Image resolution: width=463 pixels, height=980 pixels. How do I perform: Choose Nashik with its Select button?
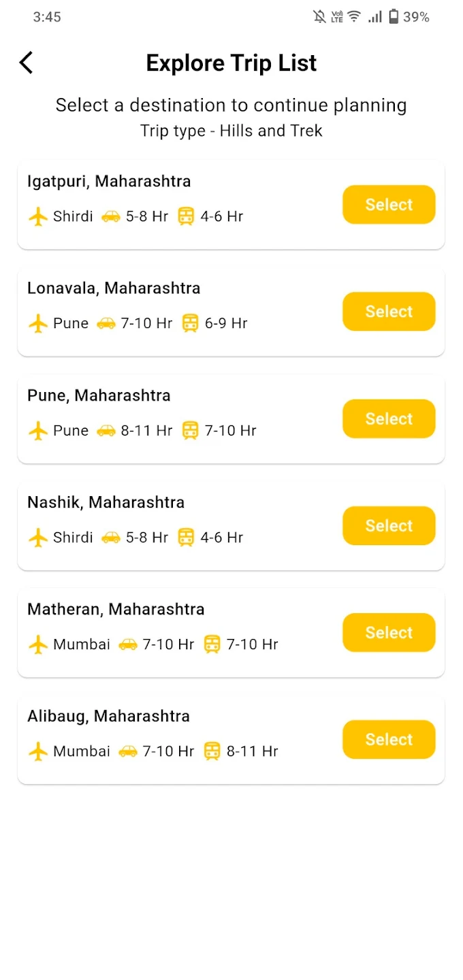(389, 525)
